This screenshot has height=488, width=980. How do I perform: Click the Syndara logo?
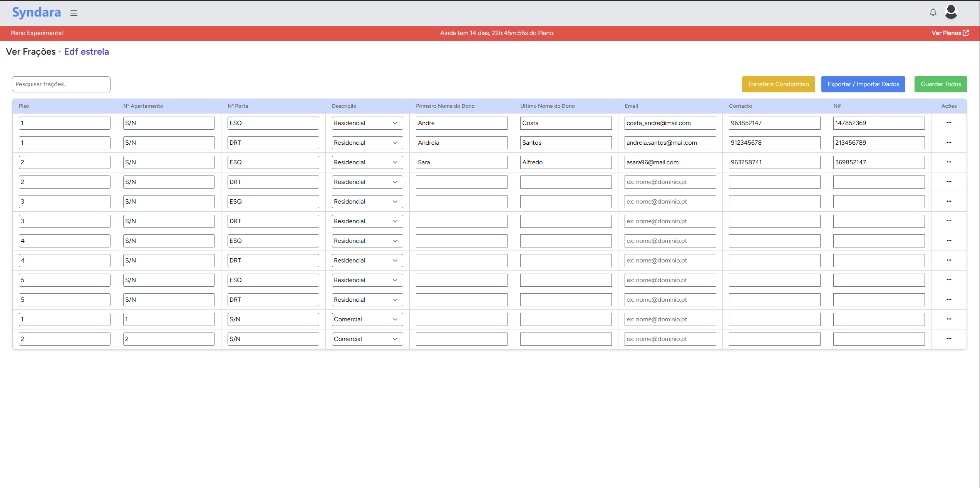(36, 12)
